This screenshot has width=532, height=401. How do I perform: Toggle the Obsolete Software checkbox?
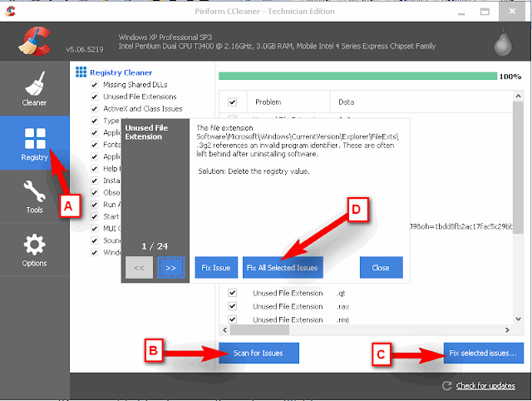pyautogui.click(x=94, y=192)
